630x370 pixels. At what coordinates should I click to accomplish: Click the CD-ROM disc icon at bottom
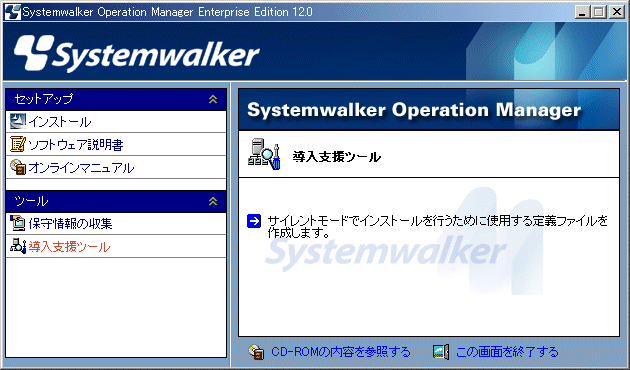point(256,352)
